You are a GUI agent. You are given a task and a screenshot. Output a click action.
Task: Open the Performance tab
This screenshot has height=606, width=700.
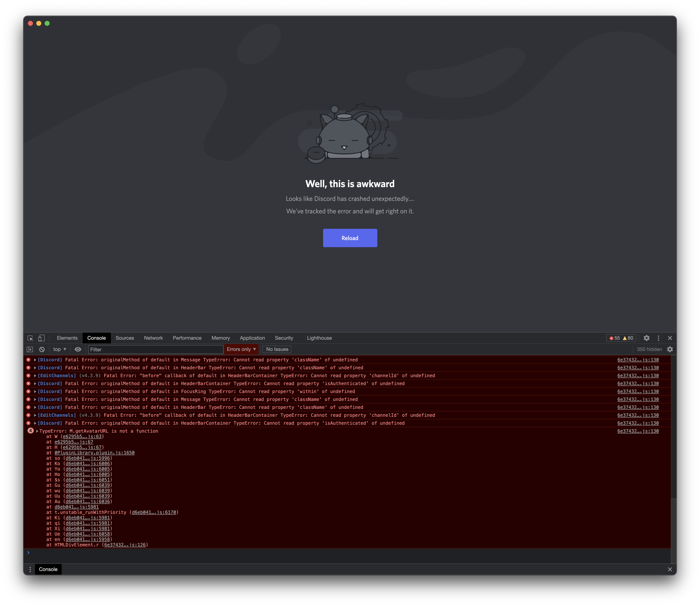click(187, 338)
